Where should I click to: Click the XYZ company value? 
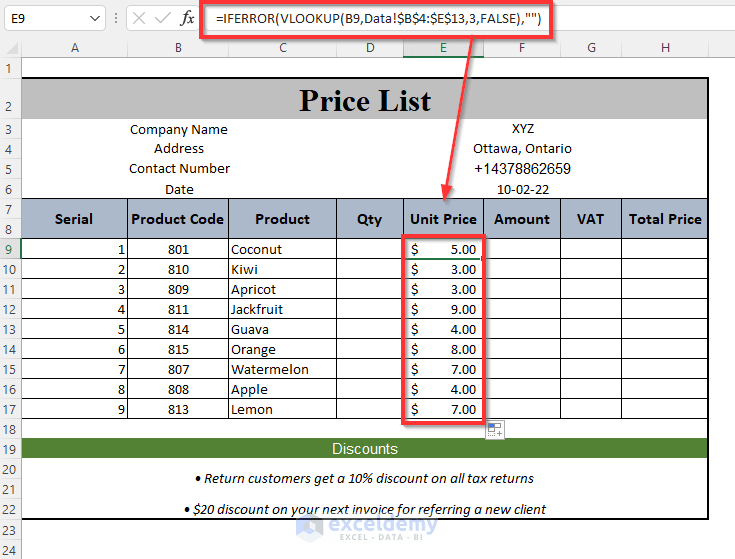pos(523,129)
